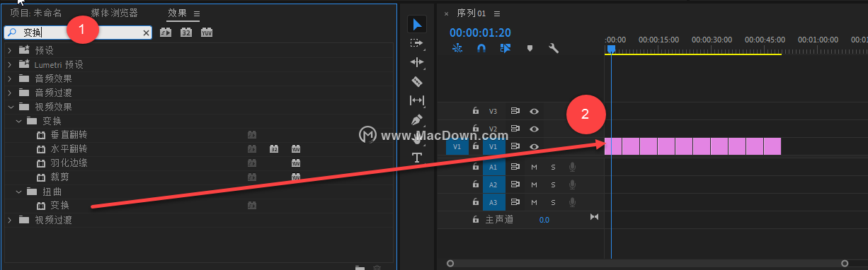Expand the 预设 folder

(x=10, y=50)
